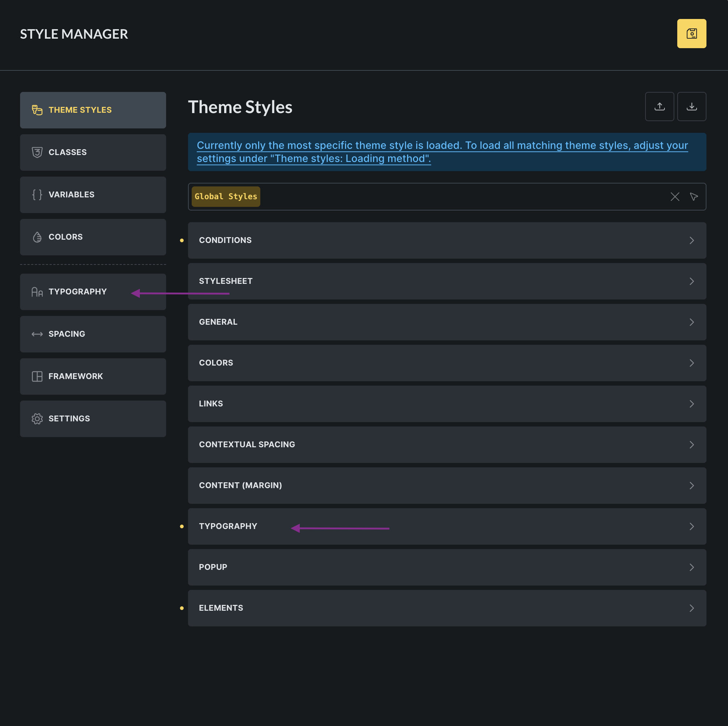Click the yellow save button
The width and height of the screenshot is (728, 726).
(691, 34)
